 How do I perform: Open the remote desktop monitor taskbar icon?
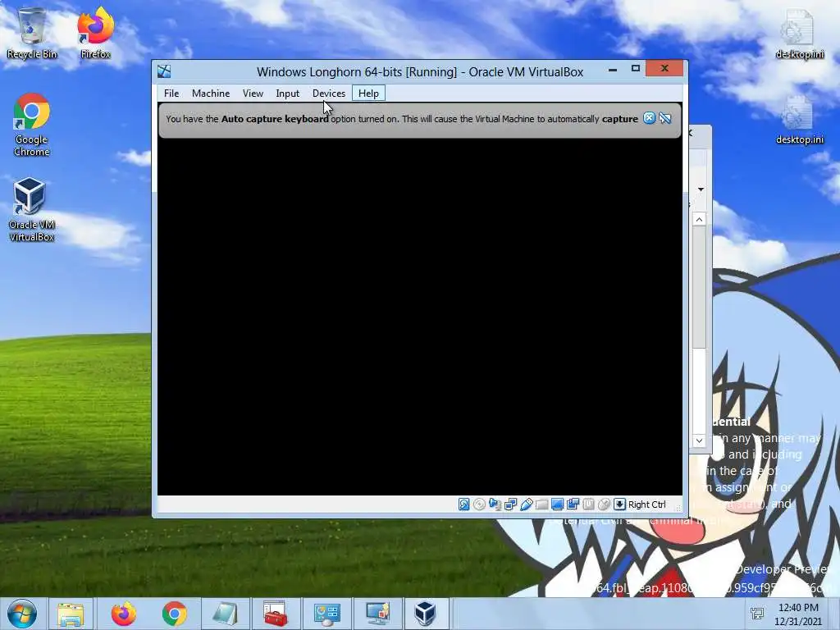pos(377,614)
